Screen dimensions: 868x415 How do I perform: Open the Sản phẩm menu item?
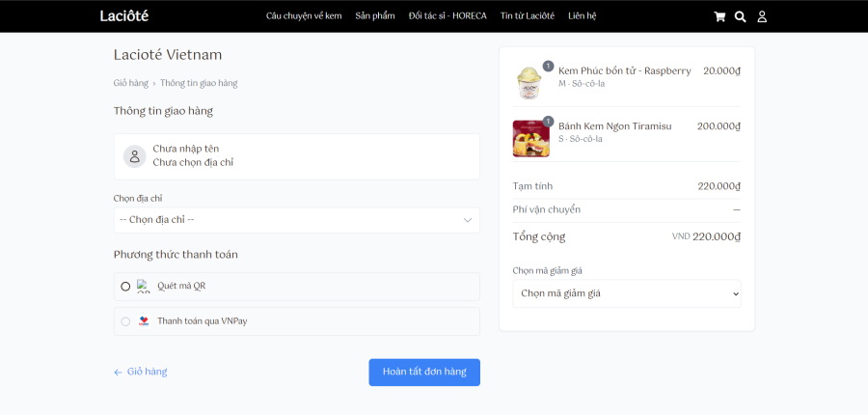pyautogui.click(x=375, y=16)
